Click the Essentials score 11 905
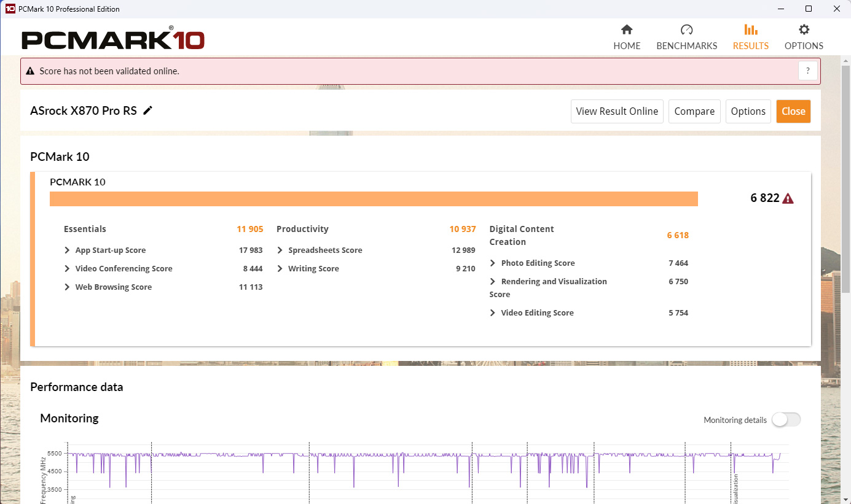The height and width of the screenshot is (504, 851). (x=250, y=229)
